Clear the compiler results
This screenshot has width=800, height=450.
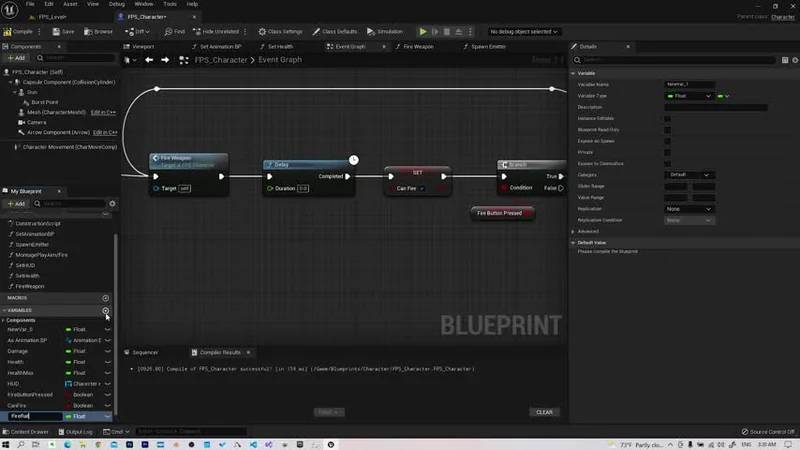point(544,412)
